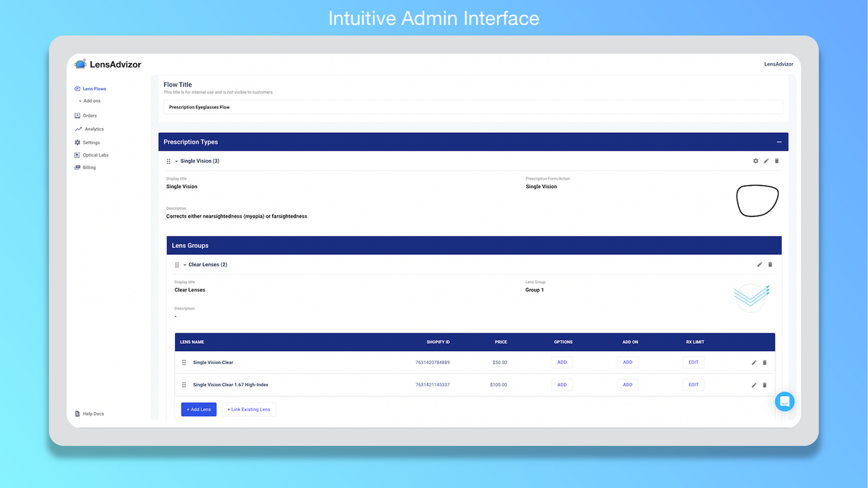The image size is (868, 488).
Task: Click + Link Existing Lens button
Action: click(249, 409)
